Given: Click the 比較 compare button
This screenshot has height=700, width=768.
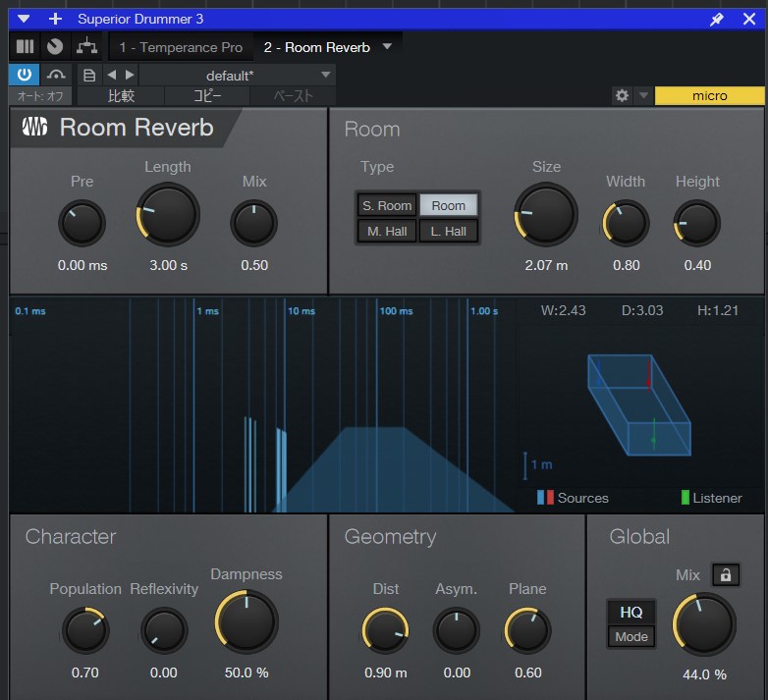Looking at the screenshot, I should click(121, 96).
